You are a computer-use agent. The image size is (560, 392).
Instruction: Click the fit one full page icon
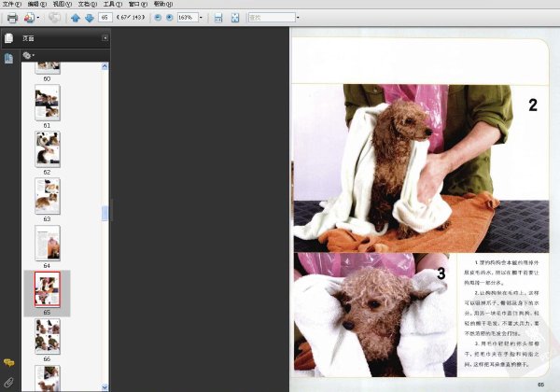point(235,18)
